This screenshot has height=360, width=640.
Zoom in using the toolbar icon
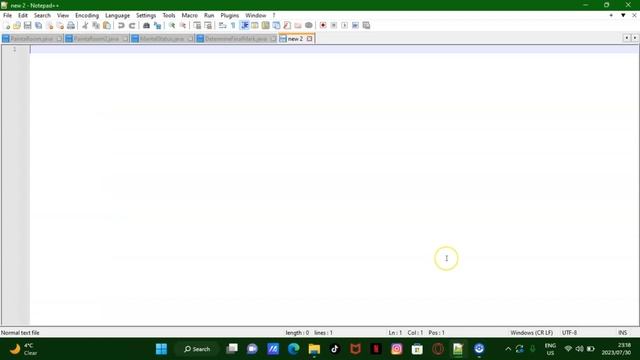tap(172, 25)
